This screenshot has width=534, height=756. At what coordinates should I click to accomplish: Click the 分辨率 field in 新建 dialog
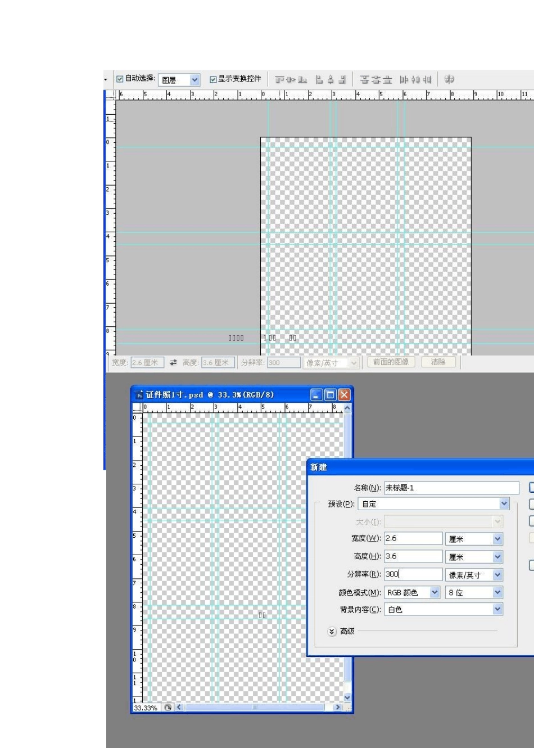tap(413, 574)
